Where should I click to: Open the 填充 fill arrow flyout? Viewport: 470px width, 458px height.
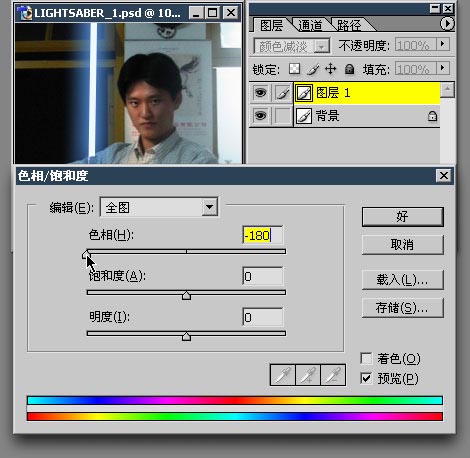coord(443,68)
